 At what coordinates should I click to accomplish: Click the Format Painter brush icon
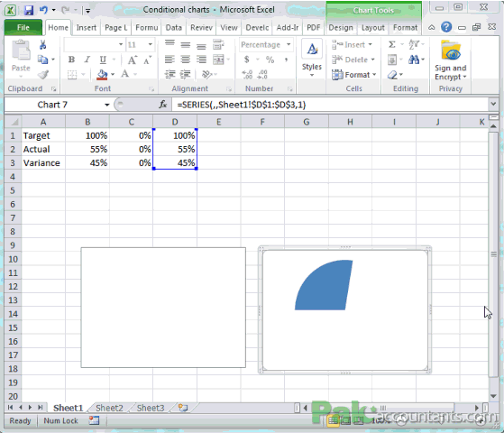(x=42, y=75)
